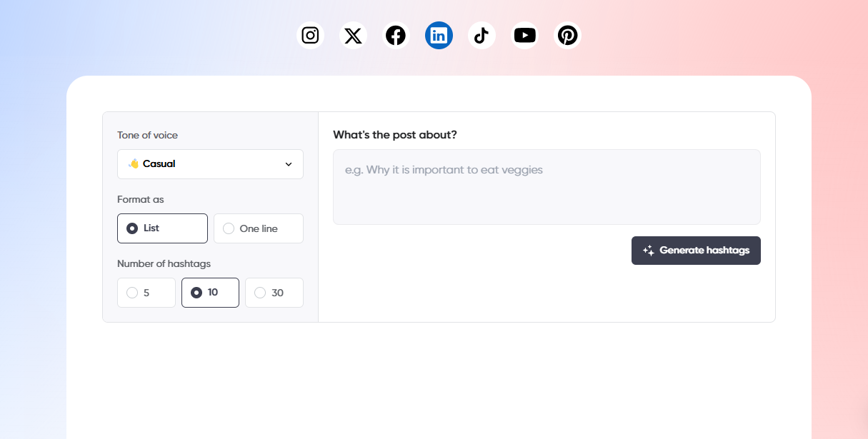Choose the X (Twitter) platform icon
868x439 pixels.
(x=353, y=35)
